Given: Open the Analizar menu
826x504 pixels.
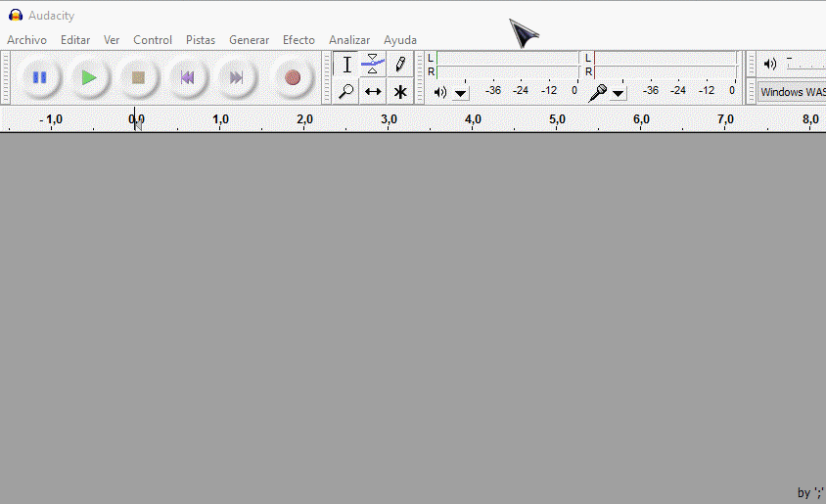Looking at the screenshot, I should click(x=349, y=40).
